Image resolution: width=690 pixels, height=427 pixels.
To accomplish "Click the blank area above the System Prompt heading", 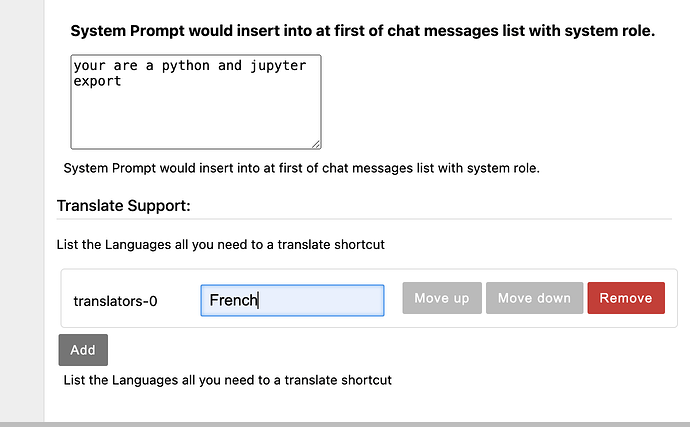I will pos(360,8).
